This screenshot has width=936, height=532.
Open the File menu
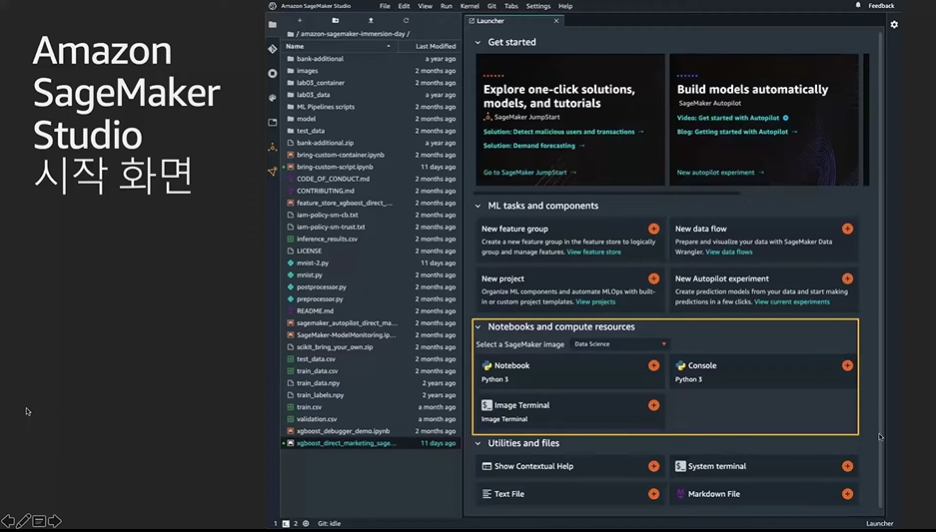click(385, 6)
